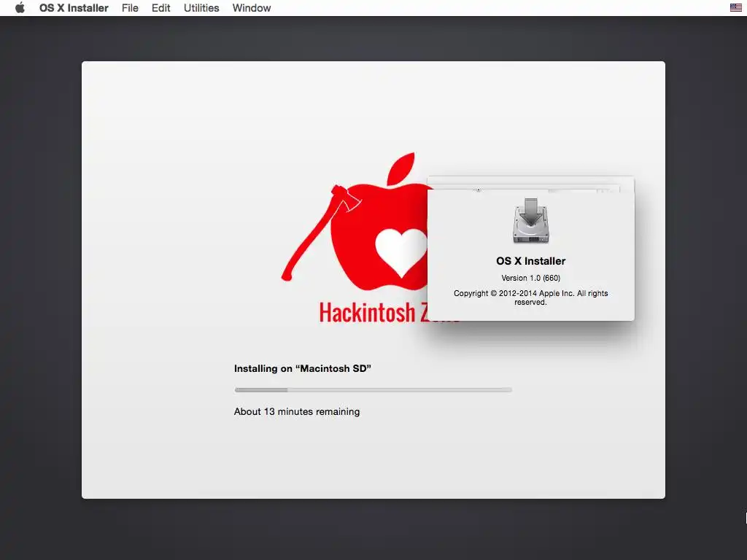Open the File menu

click(x=130, y=8)
